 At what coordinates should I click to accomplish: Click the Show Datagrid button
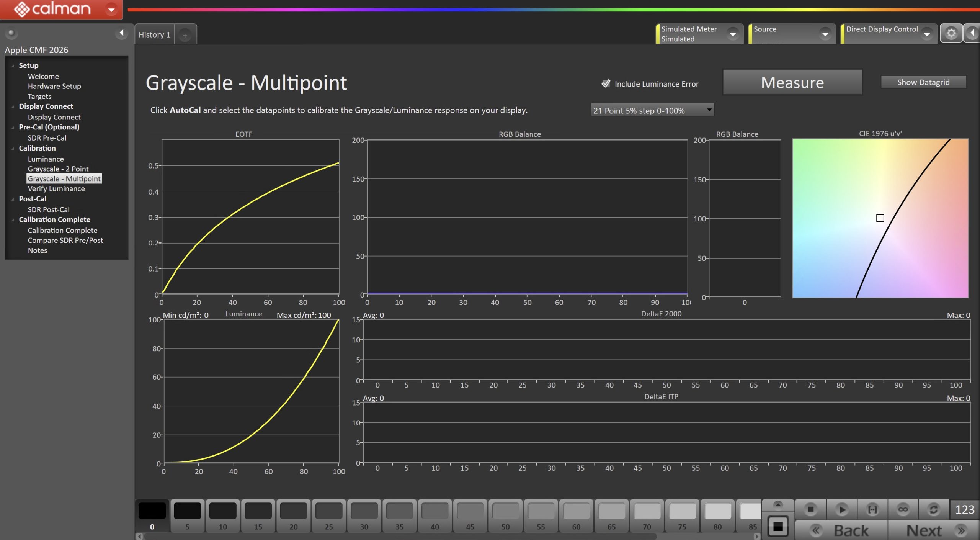pos(923,82)
